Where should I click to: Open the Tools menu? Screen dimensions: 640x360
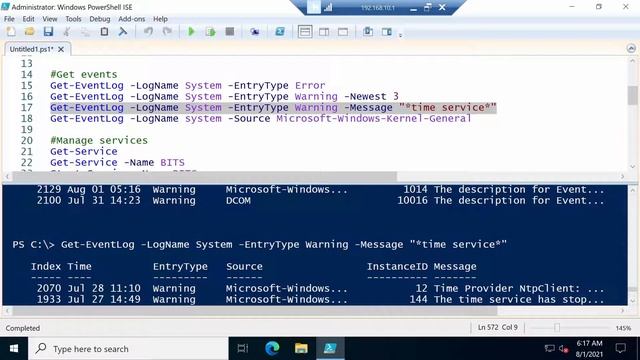[x=73, y=19]
